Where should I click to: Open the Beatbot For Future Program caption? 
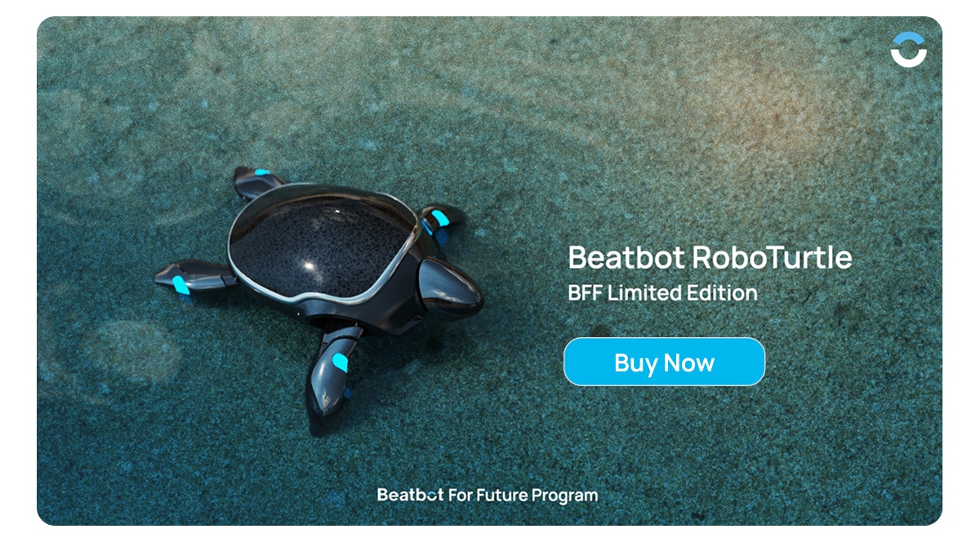488,495
